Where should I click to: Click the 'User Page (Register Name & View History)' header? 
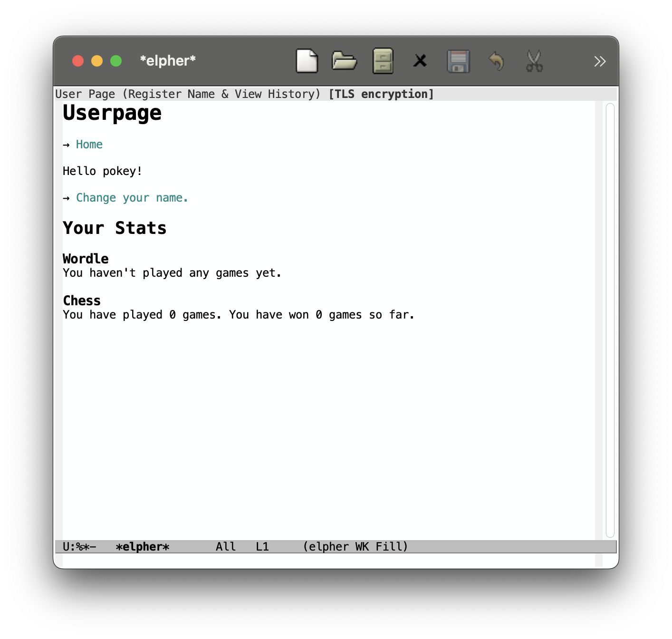pyautogui.click(x=188, y=94)
